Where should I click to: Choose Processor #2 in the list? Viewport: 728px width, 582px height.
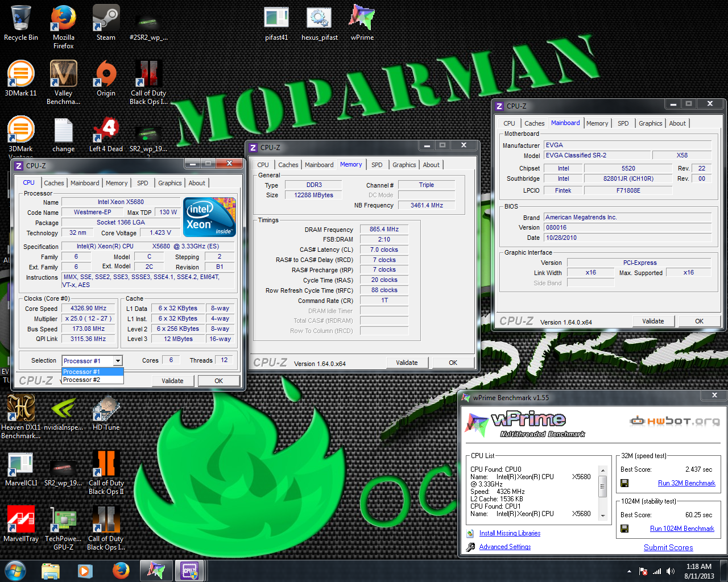93,380
